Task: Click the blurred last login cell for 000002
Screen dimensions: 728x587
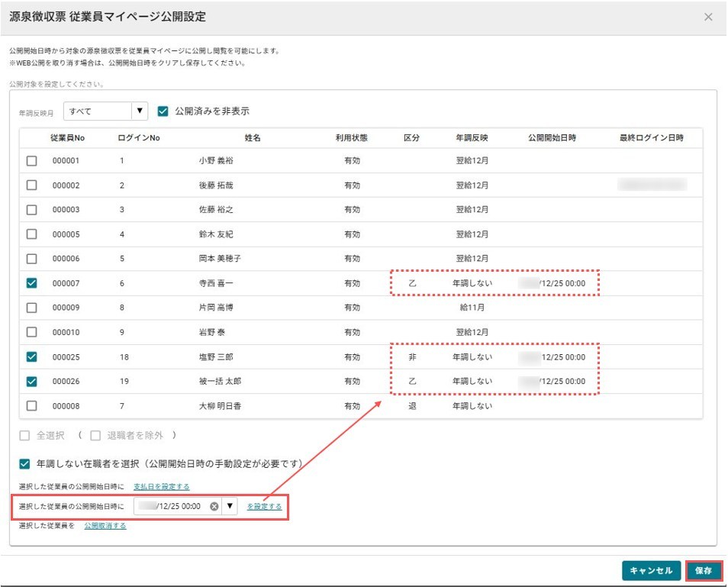Action: coord(652,185)
